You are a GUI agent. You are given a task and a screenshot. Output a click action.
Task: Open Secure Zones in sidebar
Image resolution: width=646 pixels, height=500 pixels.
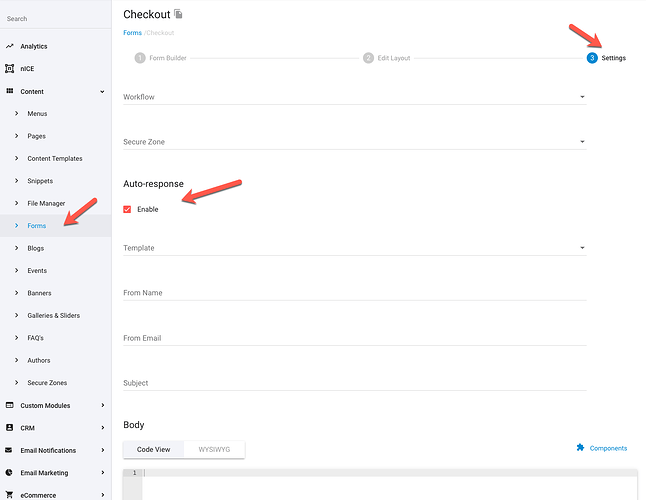[x=47, y=383]
